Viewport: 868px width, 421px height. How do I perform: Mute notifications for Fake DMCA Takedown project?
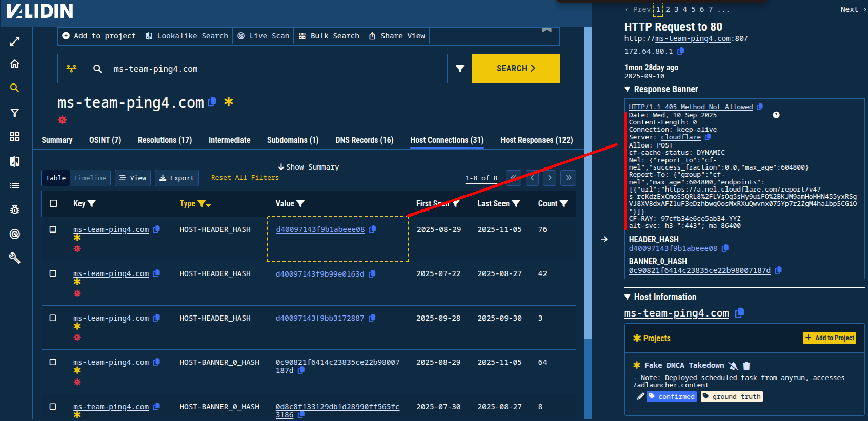point(734,366)
